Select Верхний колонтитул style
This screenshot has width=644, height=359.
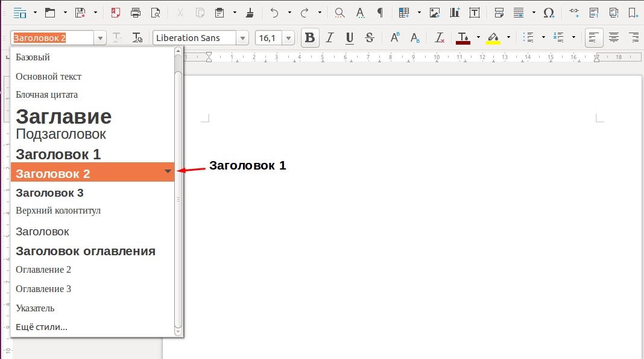(x=92, y=211)
